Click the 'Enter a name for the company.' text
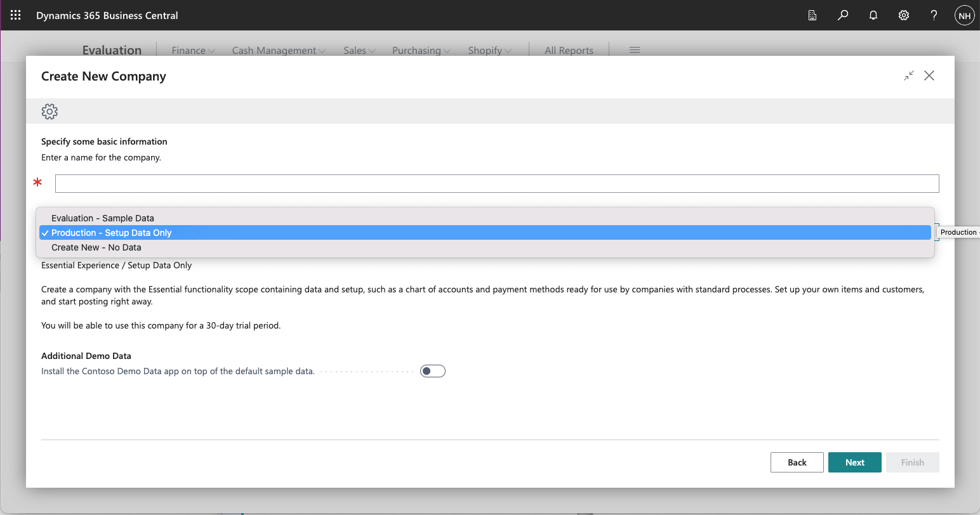The width and height of the screenshot is (980, 515). [x=101, y=157]
